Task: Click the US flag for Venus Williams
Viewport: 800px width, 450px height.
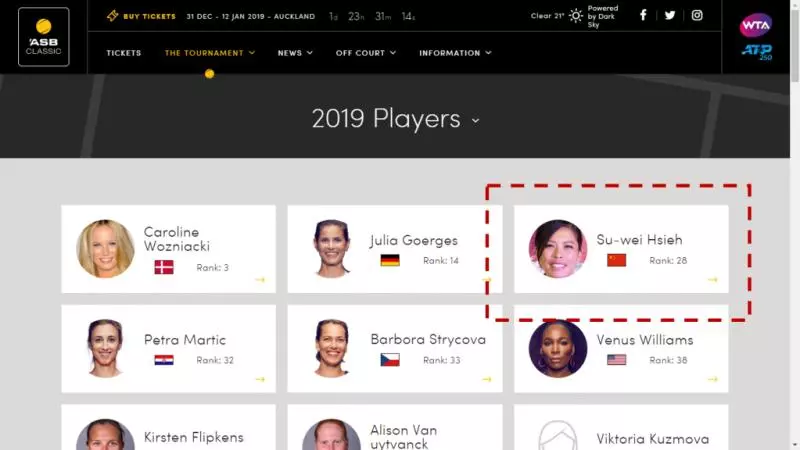Action: [x=616, y=360]
